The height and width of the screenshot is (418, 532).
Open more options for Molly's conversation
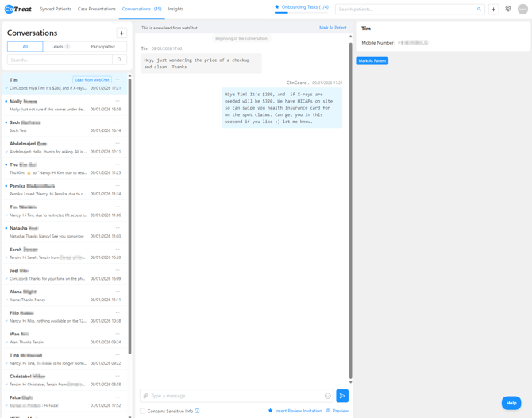tap(118, 101)
